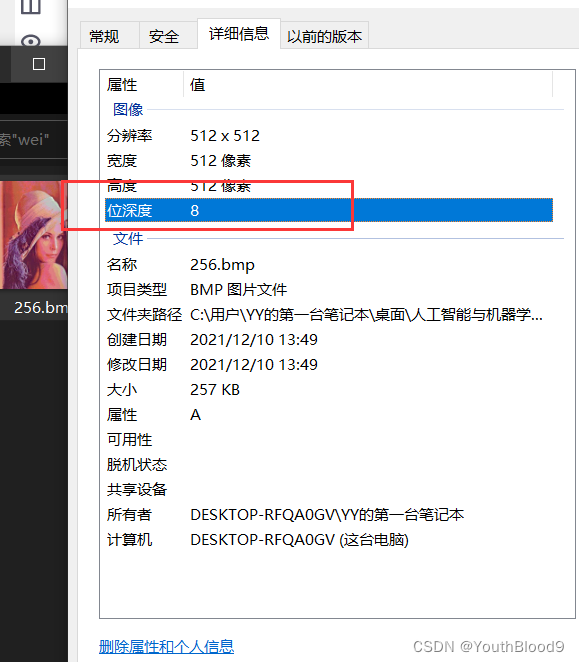Viewport: 579px width, 662px height.
Task: Select the 属性 A row
Action: tap(329, 415)
